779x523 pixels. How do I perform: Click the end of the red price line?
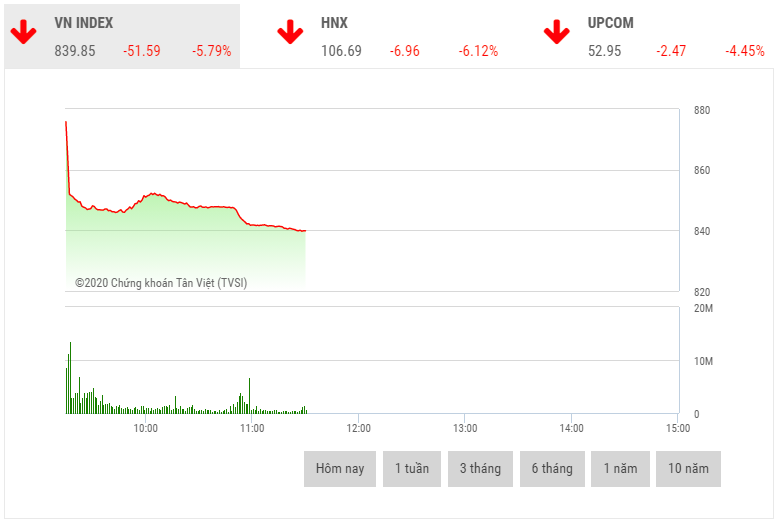[304, 231]
